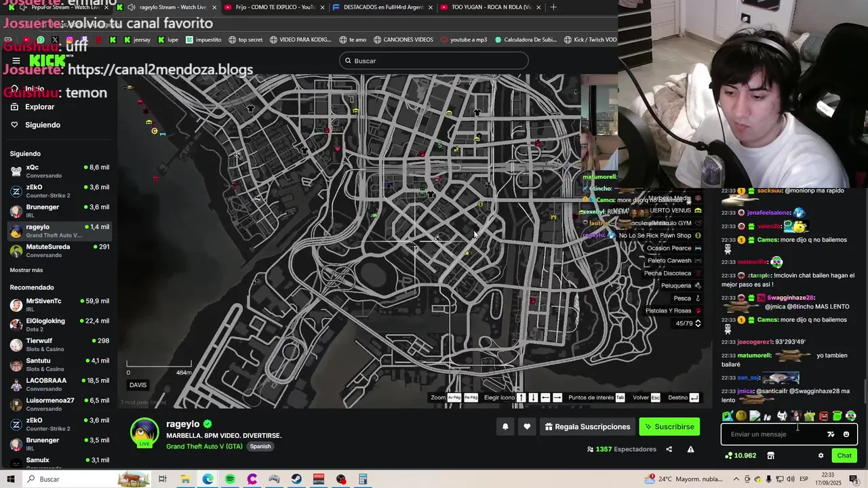Select the white cat quick emote
This screenshot has width=868, height=488.
click(x=782, y=415)
